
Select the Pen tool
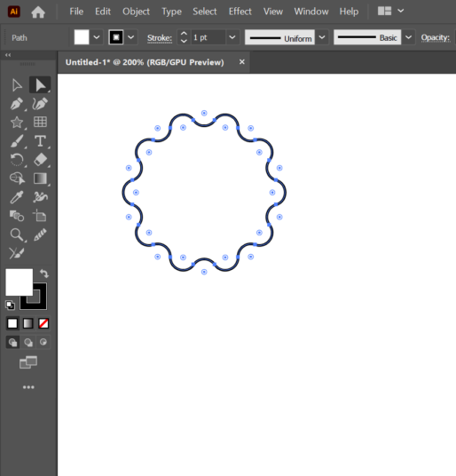tap(17, 104)
